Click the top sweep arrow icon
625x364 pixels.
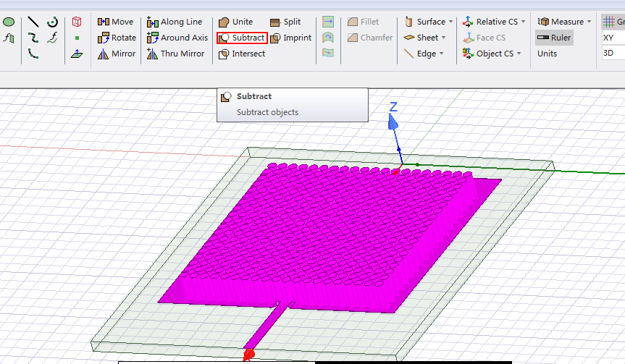pyautogui.click(x=328, y=22)
